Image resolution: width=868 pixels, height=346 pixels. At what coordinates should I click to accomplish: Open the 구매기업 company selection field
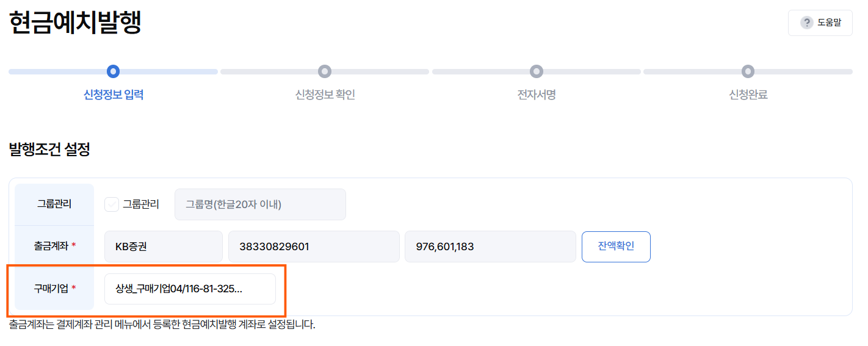(x=190, y=289)
